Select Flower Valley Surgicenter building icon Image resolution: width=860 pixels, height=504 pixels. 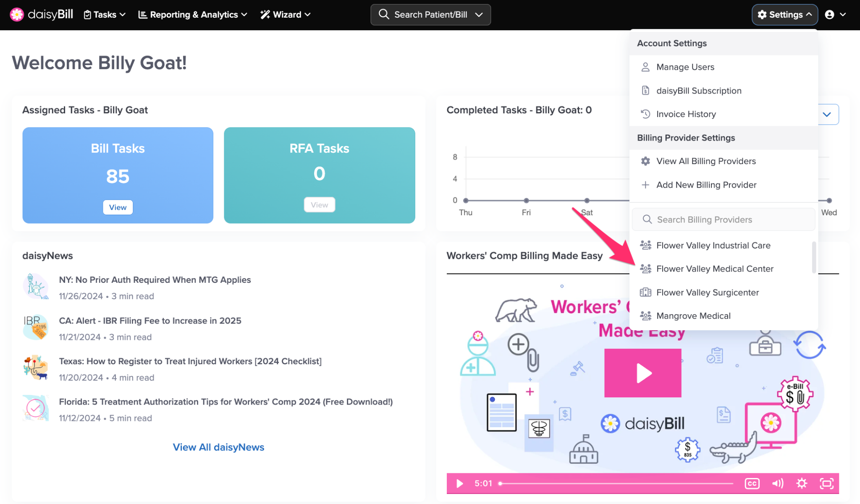[x=645, y=292]
